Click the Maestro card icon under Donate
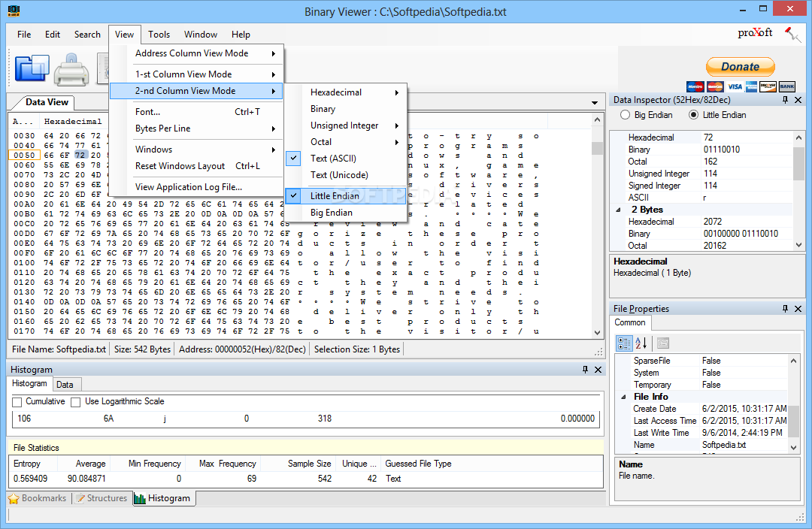 coord(695,86)
